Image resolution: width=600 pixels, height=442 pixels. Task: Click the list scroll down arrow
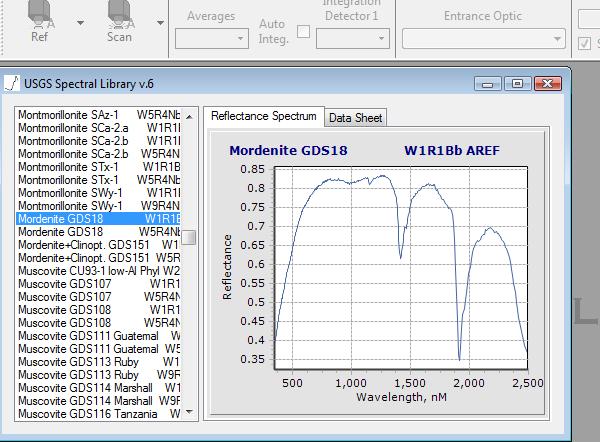189,412
